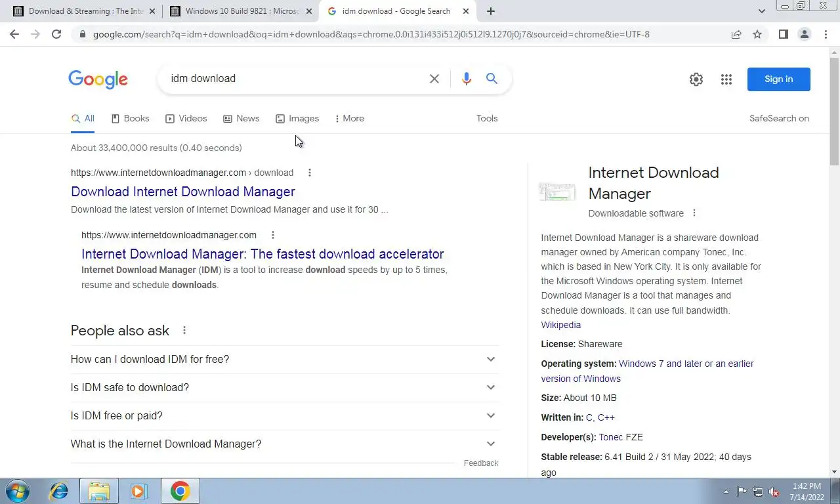840x504 pixels.
Task: Close the idm download Google Search tab
Action: click(x=466, y=11)
